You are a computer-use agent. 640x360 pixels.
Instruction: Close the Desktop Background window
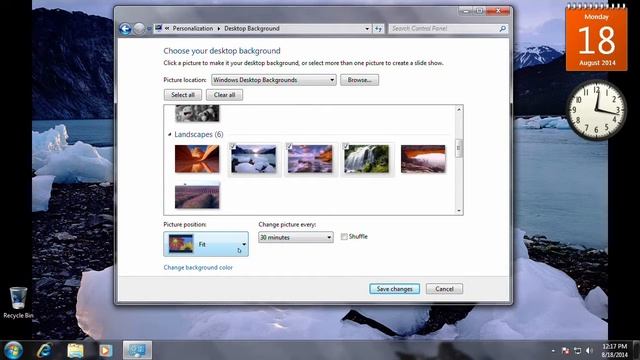tap(498, 11)
